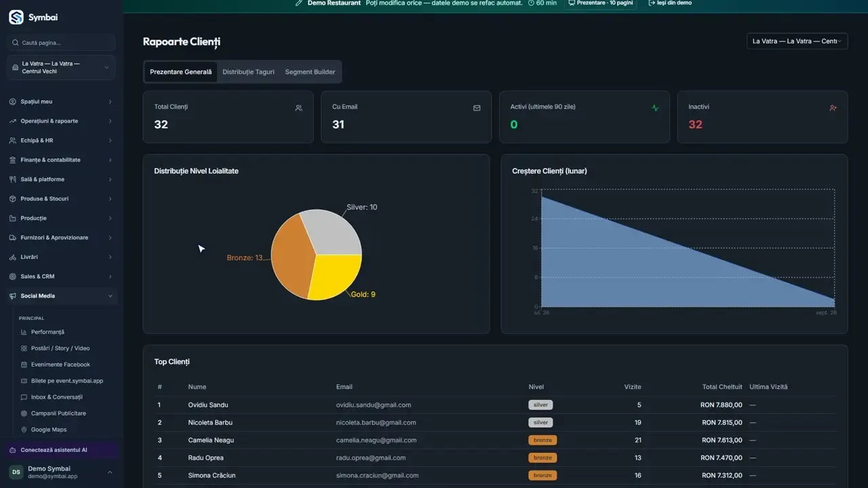Viewport: 868px width, 488px height.
Task: Click the Conectează asistentul AI button
Action: [x=61, y=450]
